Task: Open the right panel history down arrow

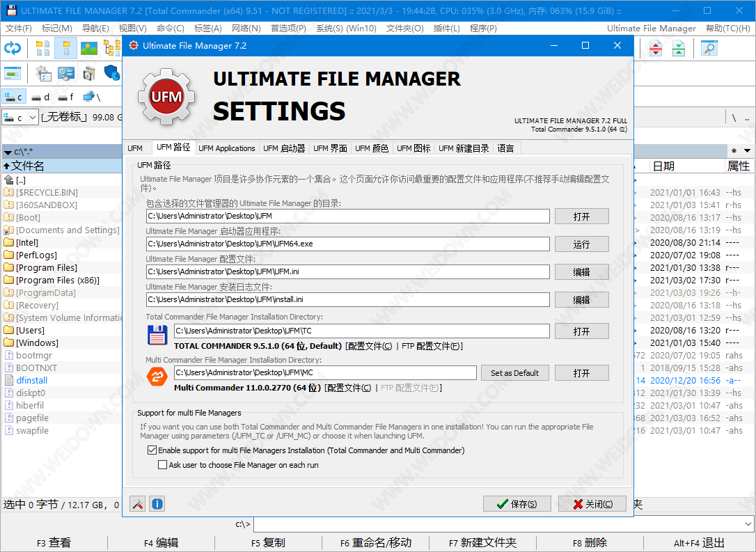Action: point(748,151)
